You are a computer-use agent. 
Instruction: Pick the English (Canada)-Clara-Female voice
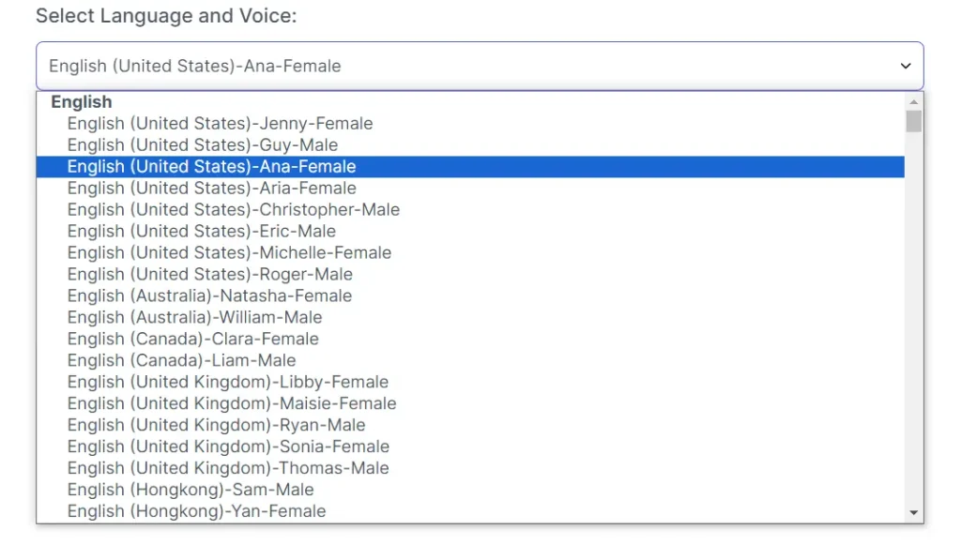coord(192,339)
